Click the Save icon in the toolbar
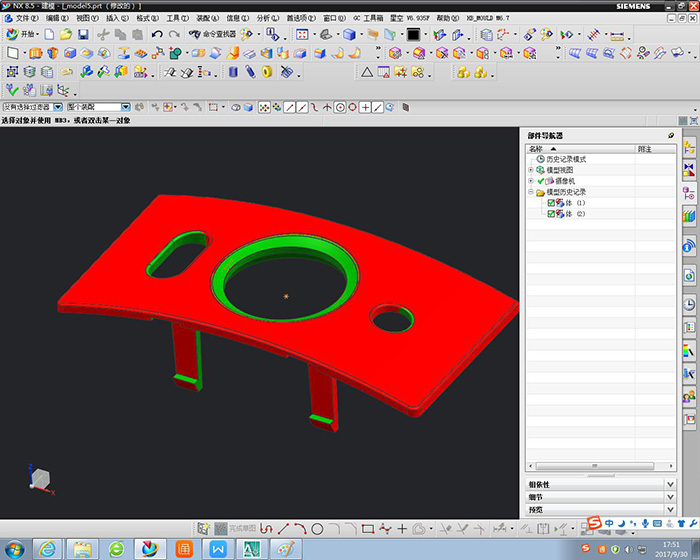The image size is (700, 560). [x=83, y=34]
